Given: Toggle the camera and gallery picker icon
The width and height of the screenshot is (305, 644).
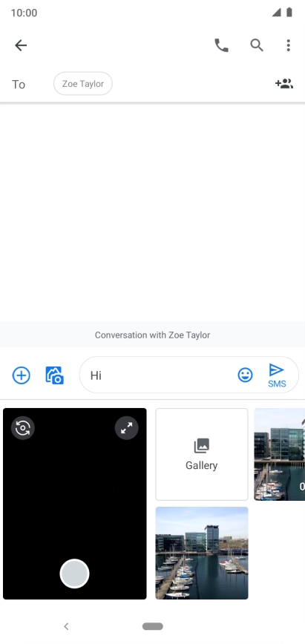Looking at the screenshot, I should (x=54, y=375).
